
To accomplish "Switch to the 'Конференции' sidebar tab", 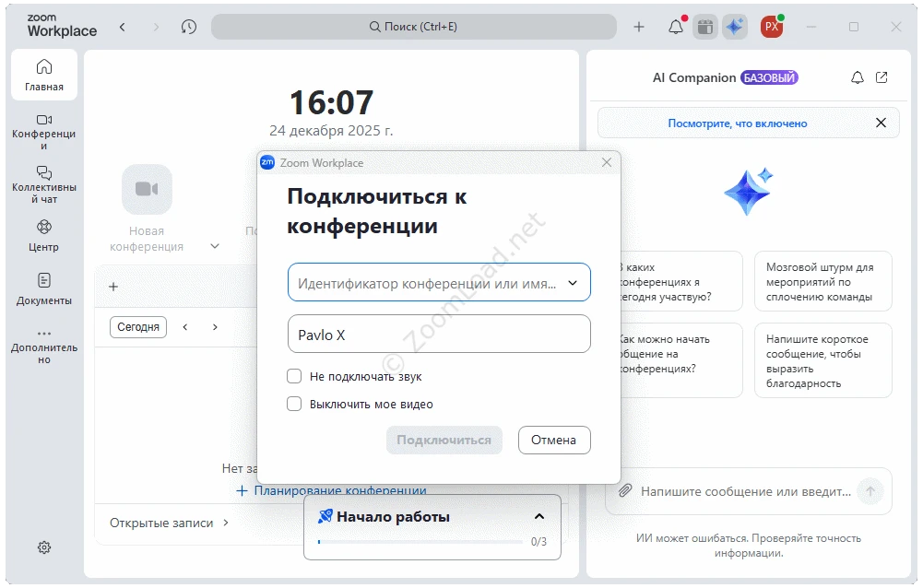I will click(x=43, y=132).
